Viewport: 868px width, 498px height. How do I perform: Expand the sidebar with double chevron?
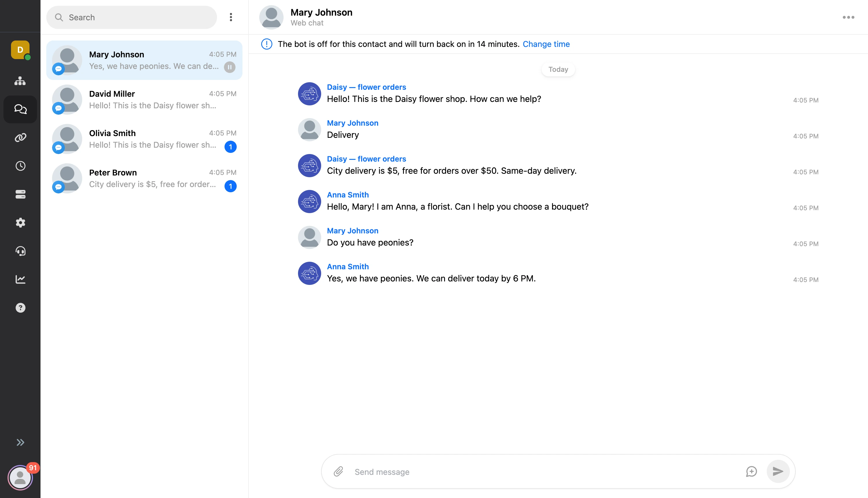pos(20,443)
